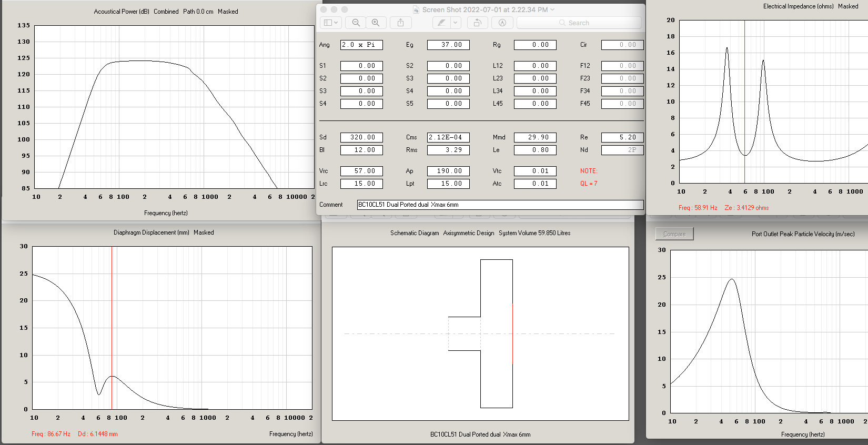The image size is (868, 445).
Task: Click the Le value 0.80
Action: [x=535, y=150]
